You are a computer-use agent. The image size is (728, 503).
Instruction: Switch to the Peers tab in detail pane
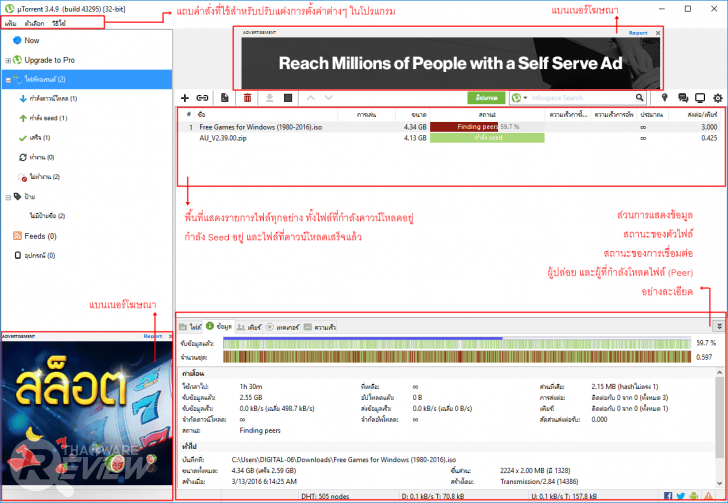pyautogui.click(x=249, y=327)
